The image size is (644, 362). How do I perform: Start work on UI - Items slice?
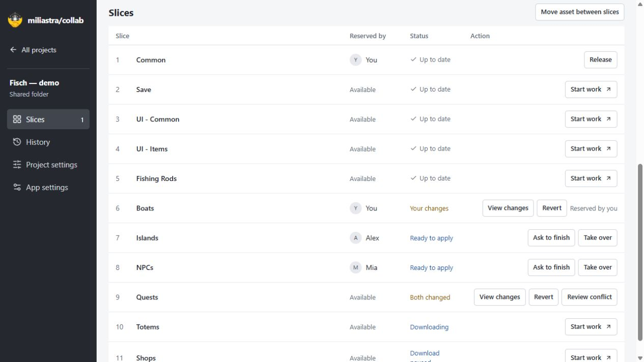pos(591,148)
